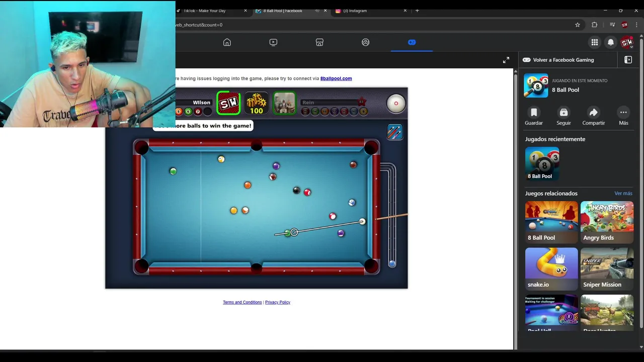The width and height of the screenshot is (644, 362).
Task: Click the Rein opponent name
Action: 308,103
